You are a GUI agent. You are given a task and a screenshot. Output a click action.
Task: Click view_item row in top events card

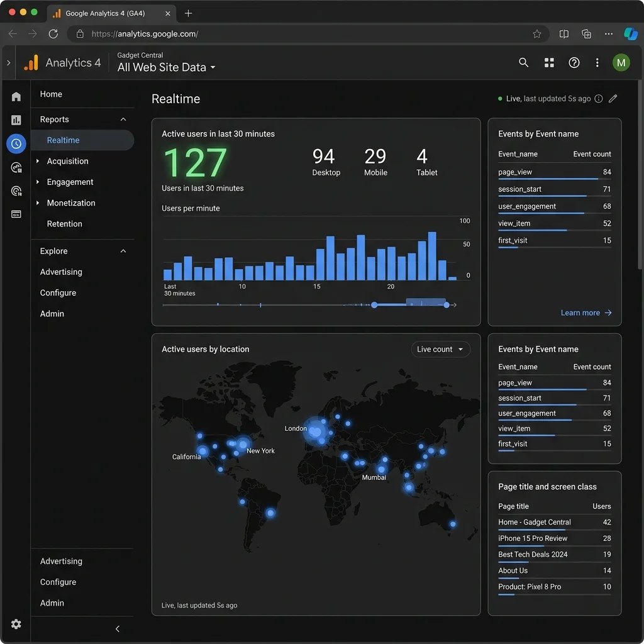pos(555,224)
